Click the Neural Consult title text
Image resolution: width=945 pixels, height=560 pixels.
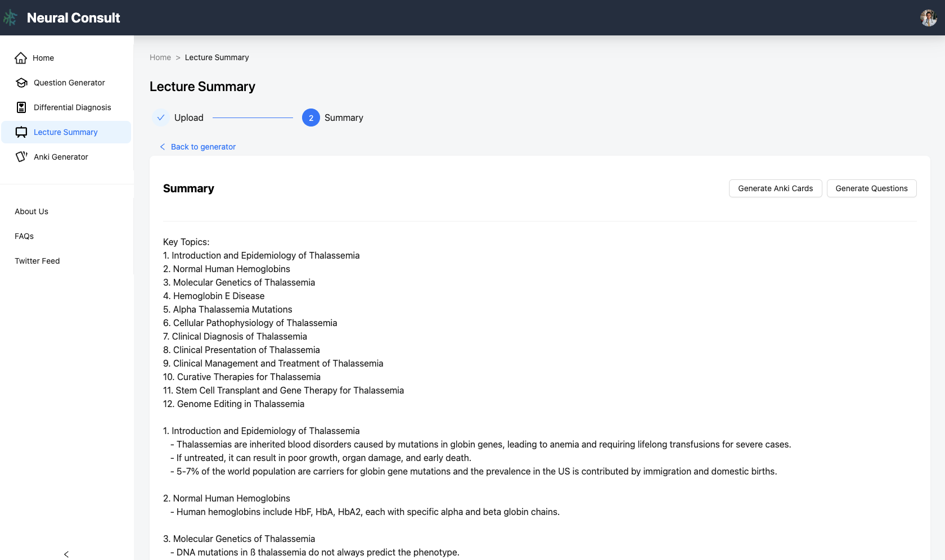pos(74,18)
